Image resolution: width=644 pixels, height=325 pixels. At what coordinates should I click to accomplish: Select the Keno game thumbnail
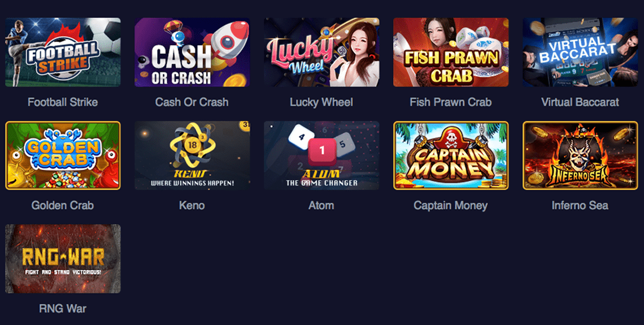pyautogui.click(x=192, y=155)
